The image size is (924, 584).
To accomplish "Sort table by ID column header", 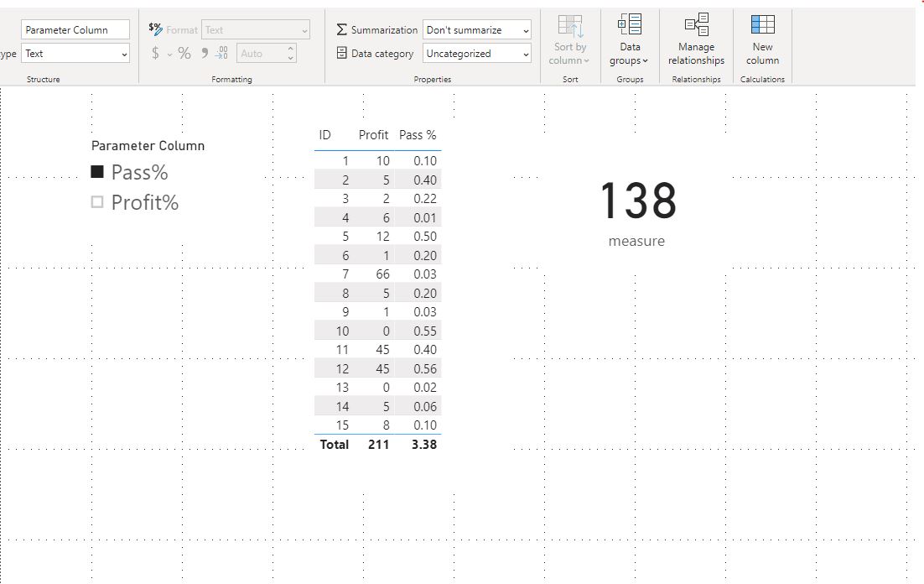I will pyautogui.click(x=324, y=135).
